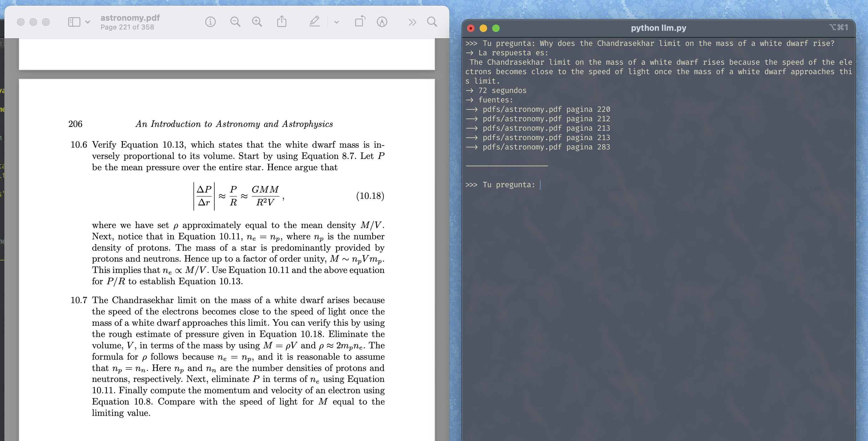Rotate the page with rotate icon

click(x=360, y=21)
